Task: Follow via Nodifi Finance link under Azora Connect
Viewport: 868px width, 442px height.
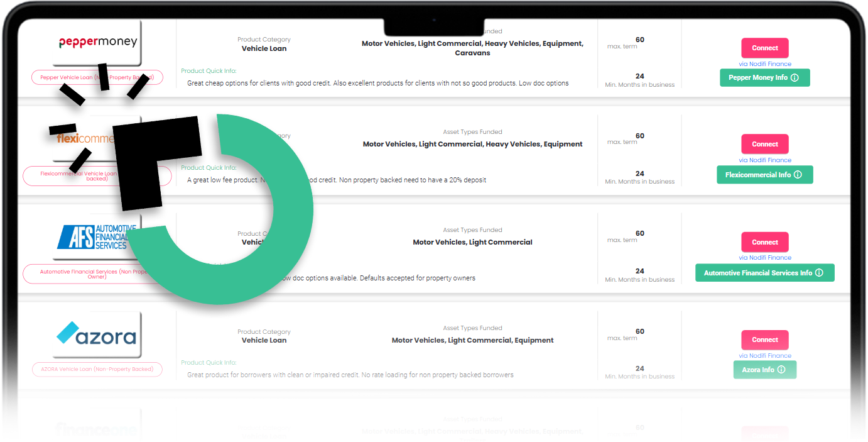Action: (x=764, y=356)
